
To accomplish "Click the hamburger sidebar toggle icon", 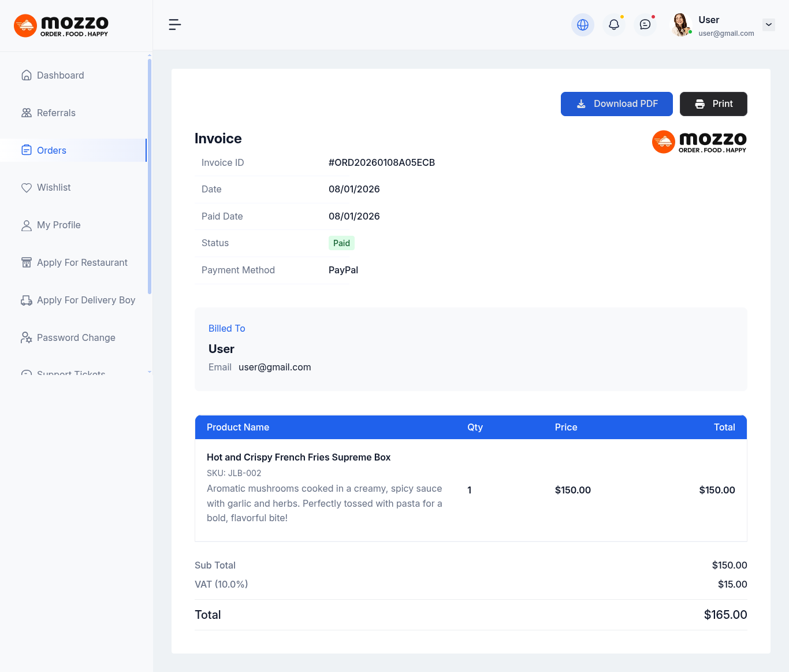I will click(x=174, y=24).
